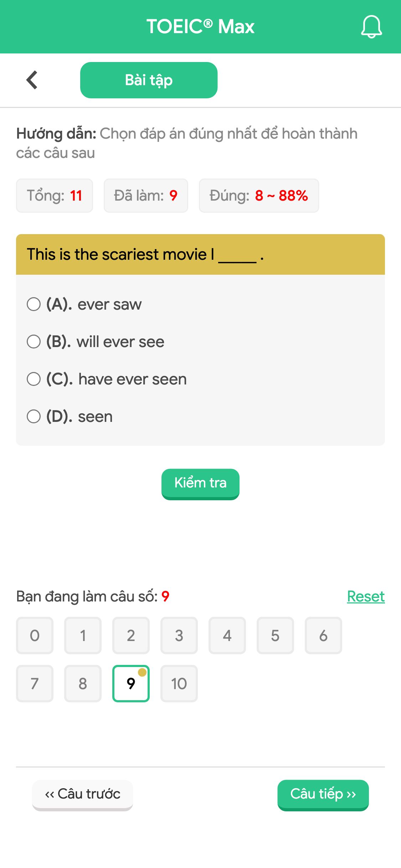Jump to question number 3
This screenshot has width=401, height=868.
click(179, 635)
